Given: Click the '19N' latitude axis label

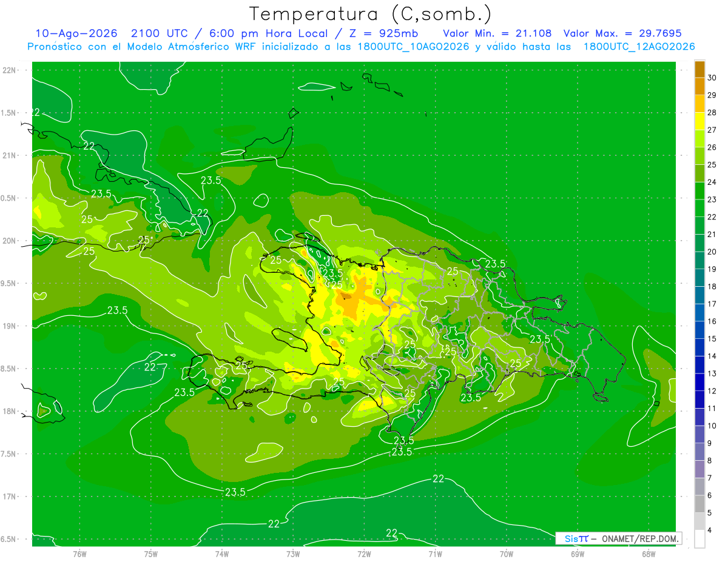Looking at the screenshot, I should pyautogui.click(x=10, y=326).
